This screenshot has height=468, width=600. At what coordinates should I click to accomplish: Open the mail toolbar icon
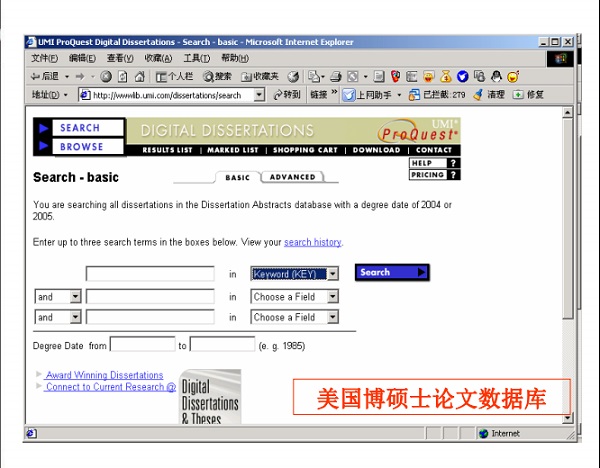point(315,77)
